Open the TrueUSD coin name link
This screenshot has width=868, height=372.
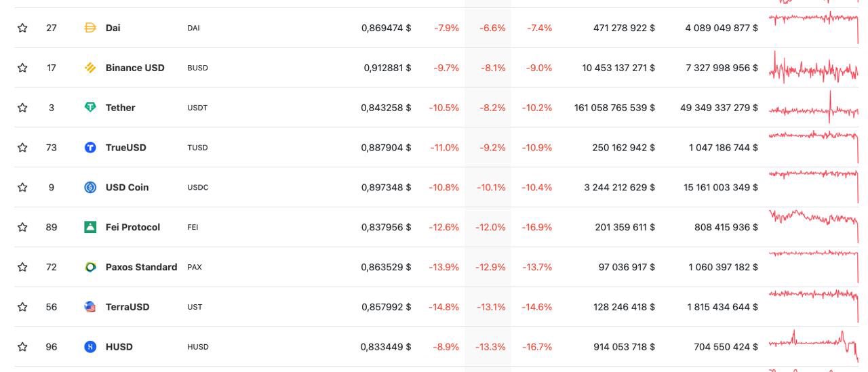[x=126, y=148]
